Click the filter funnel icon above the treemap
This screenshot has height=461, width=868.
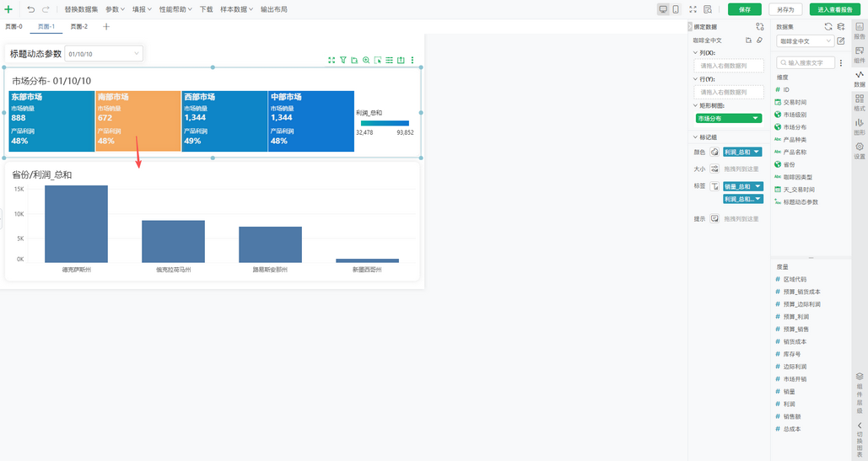click(x=343, y=60)
